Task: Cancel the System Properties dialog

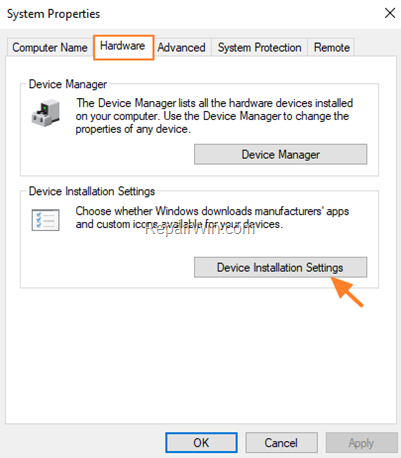Action: [x=281, y=443]
